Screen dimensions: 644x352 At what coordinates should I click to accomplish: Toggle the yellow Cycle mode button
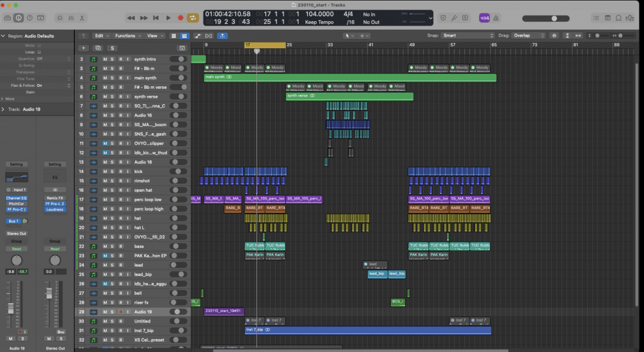coord(193,18)
